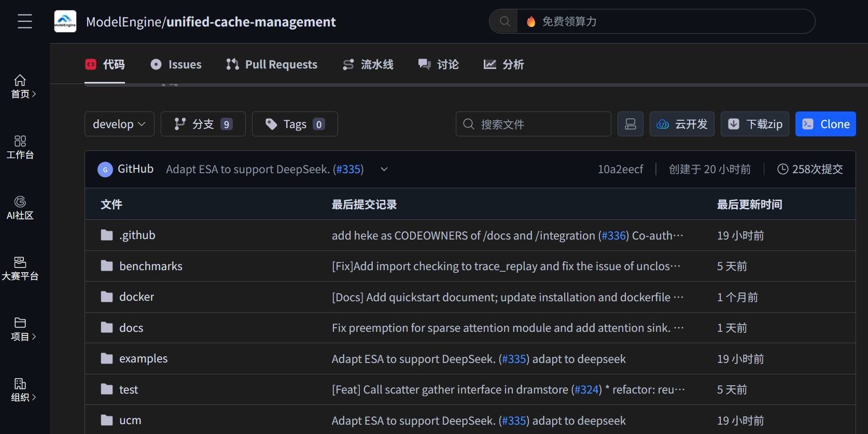View the Tags list button
This screenshot has width=868, height=434.
point(295,124)
